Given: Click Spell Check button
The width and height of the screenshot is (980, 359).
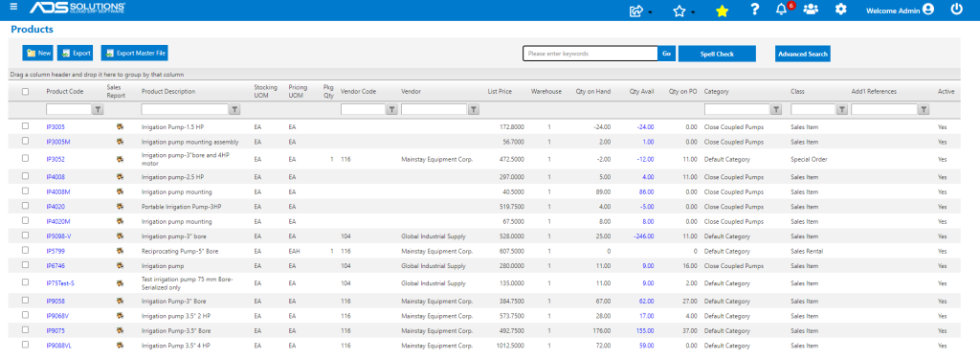Looking at the screenshot, I should click(x=717, y=54).
